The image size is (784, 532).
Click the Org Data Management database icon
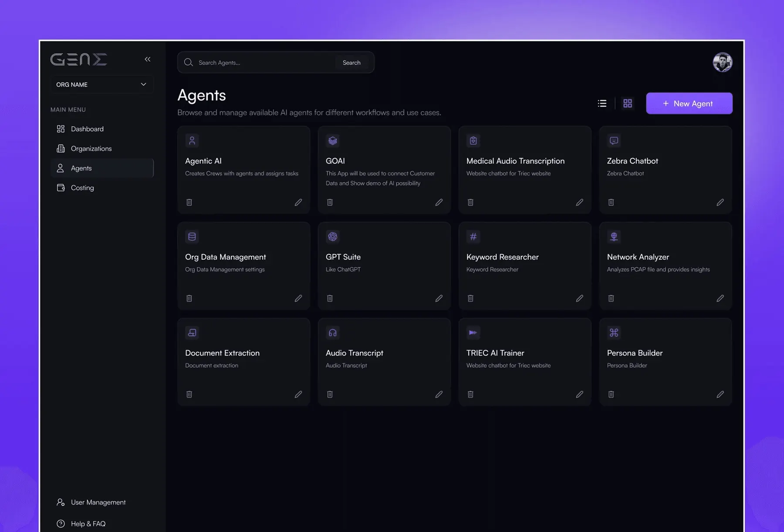click(192, 237)
